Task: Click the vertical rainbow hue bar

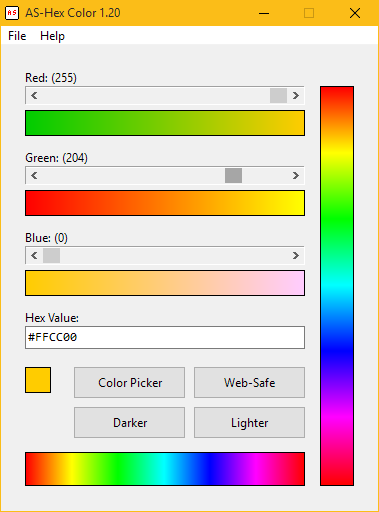Action: tap(337, 286)
